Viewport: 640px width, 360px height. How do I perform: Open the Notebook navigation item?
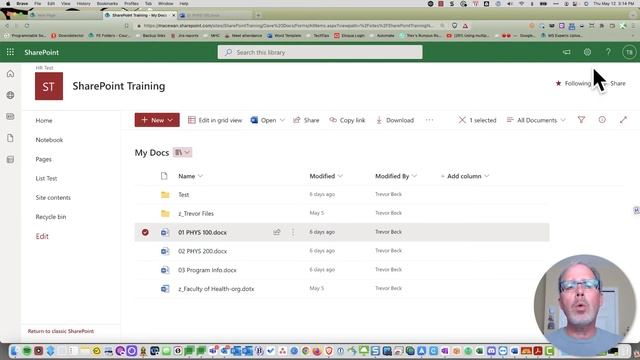click(x=49, y=140)
